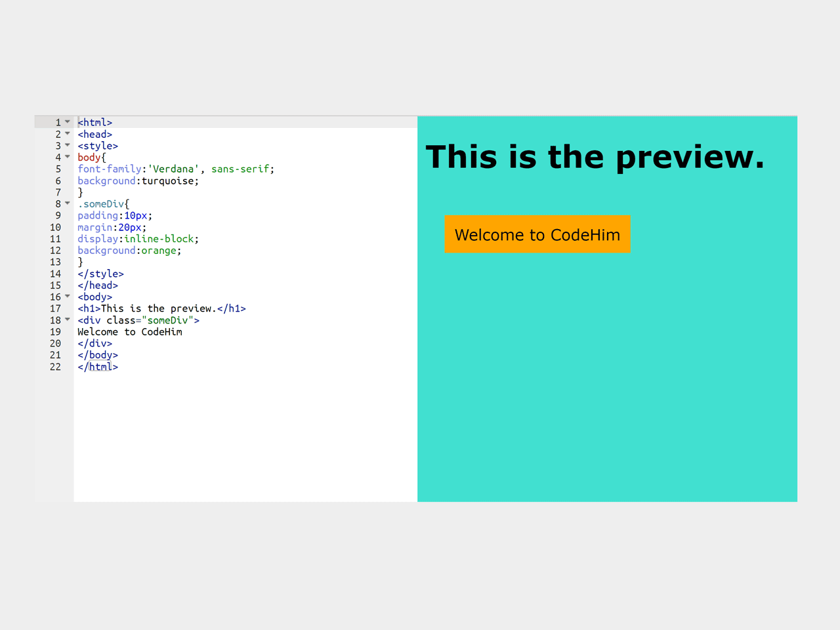The height and width of the screenshot is (630, 840).
Task: Click the closing </html> tag on line 22
Action: (97, 367)
